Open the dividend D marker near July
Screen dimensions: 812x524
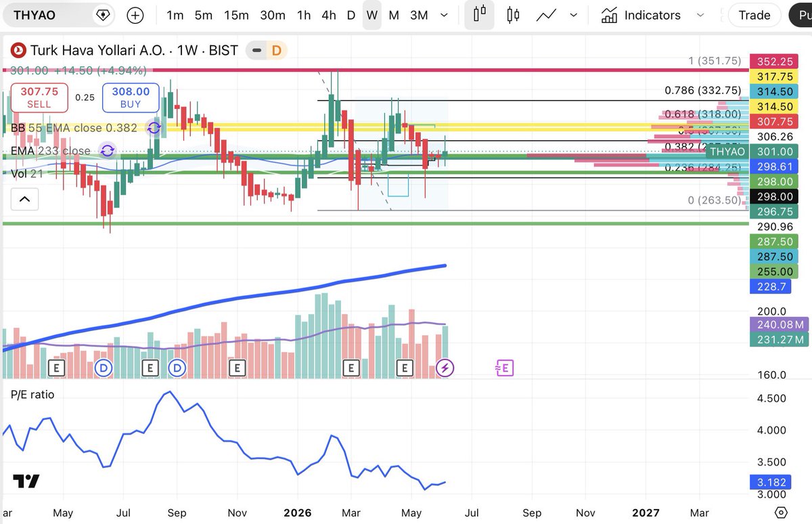tap(104, 368)
